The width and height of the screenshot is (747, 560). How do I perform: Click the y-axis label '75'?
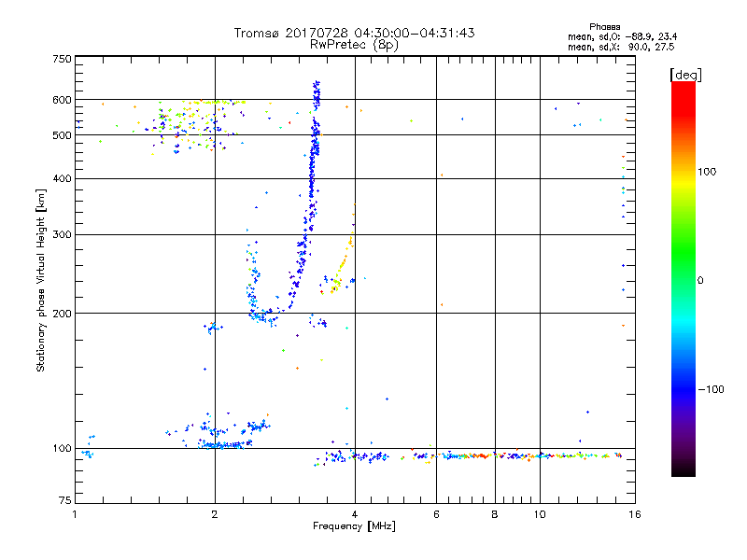click(65, 500)
